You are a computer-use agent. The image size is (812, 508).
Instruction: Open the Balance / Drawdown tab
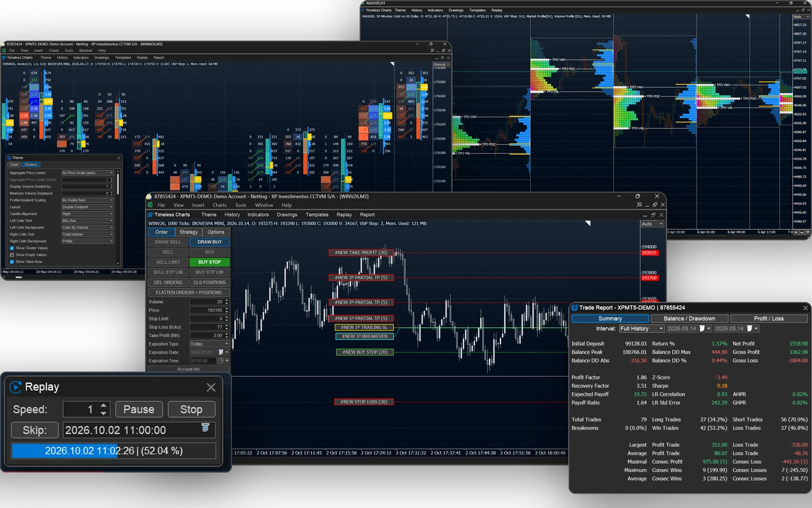689,319
